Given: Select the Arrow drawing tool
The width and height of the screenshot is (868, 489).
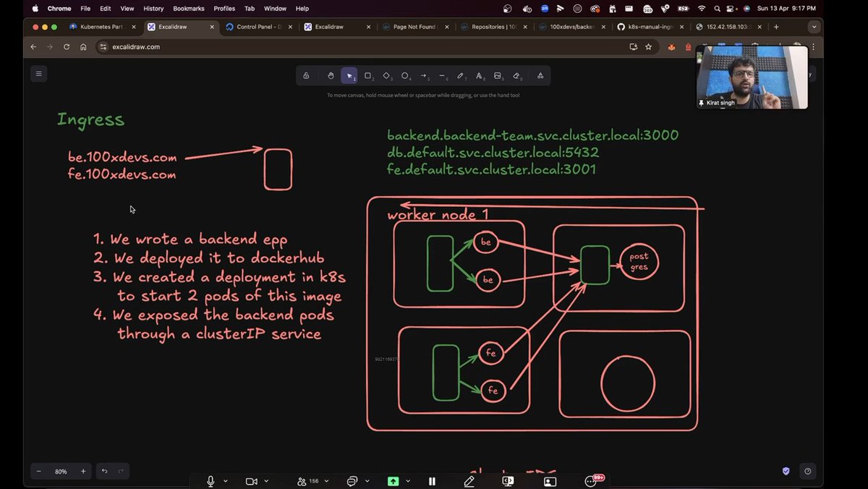Looking at the screenshot, I should coord(424,75).
